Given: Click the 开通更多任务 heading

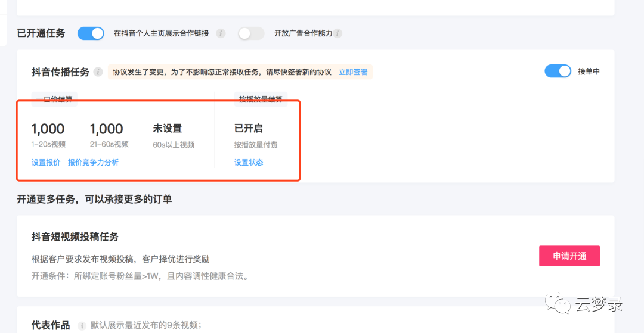Looking at the screenshot, I should [x=94, y=200].
